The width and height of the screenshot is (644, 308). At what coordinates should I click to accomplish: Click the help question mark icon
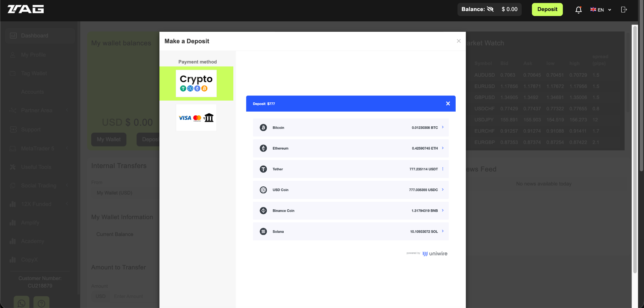pos(41,303)
